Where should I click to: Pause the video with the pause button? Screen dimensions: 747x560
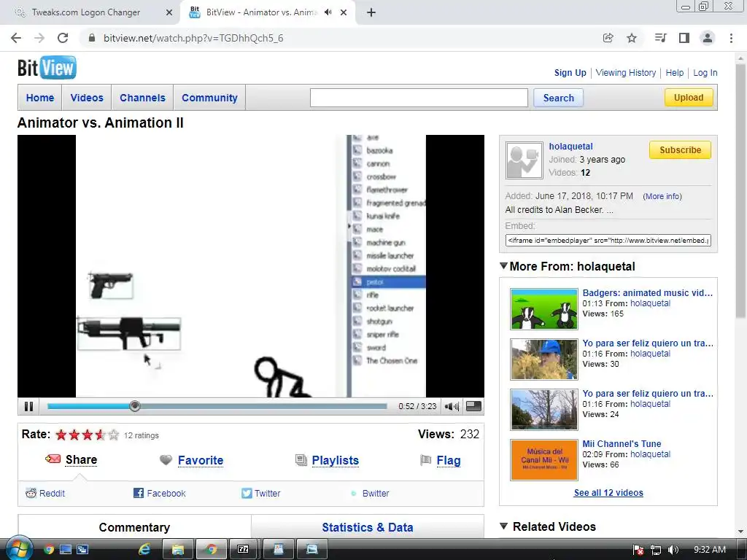pos(28,406)
